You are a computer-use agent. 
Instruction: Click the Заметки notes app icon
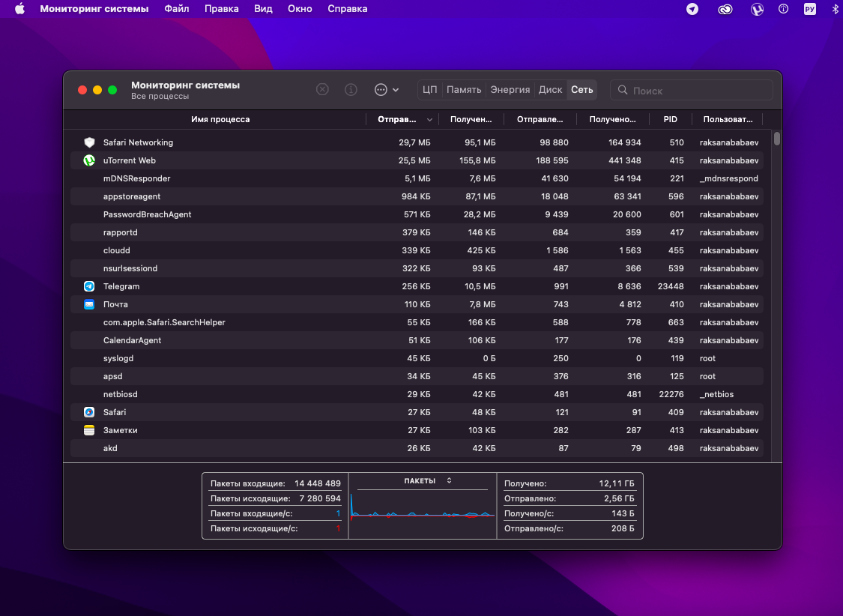(x=89, y=430)
